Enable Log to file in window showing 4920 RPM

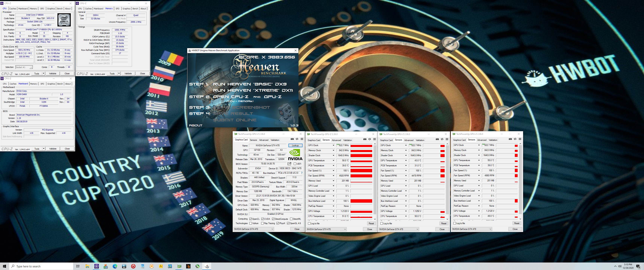point(309,223)
